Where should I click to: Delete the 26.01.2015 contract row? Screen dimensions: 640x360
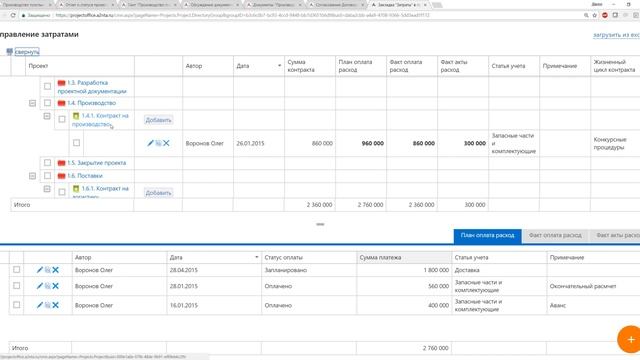pos(166,143)
